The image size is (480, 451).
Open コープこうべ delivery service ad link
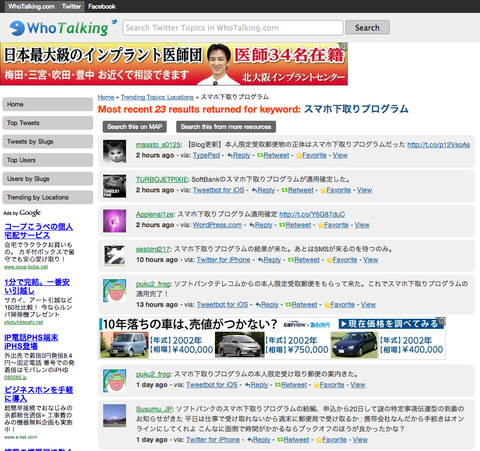38,231
